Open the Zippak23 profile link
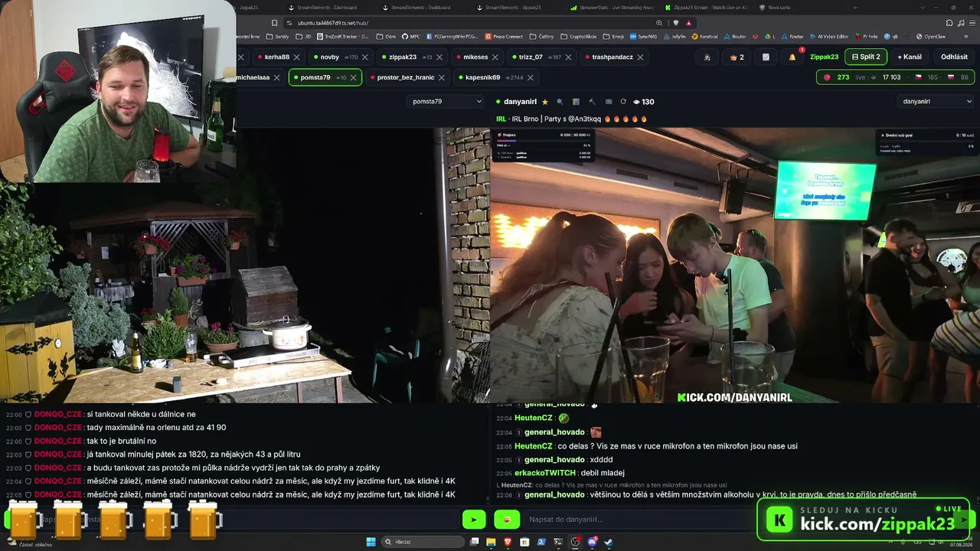Image resolution: width=980 pixels, height=551 pixels. [x=825, y=57]
